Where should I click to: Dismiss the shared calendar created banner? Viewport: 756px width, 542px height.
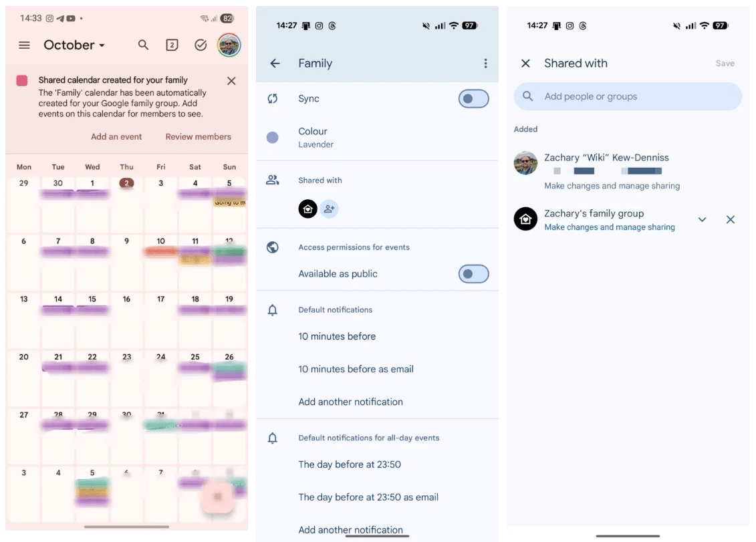(x=231, y=81)
